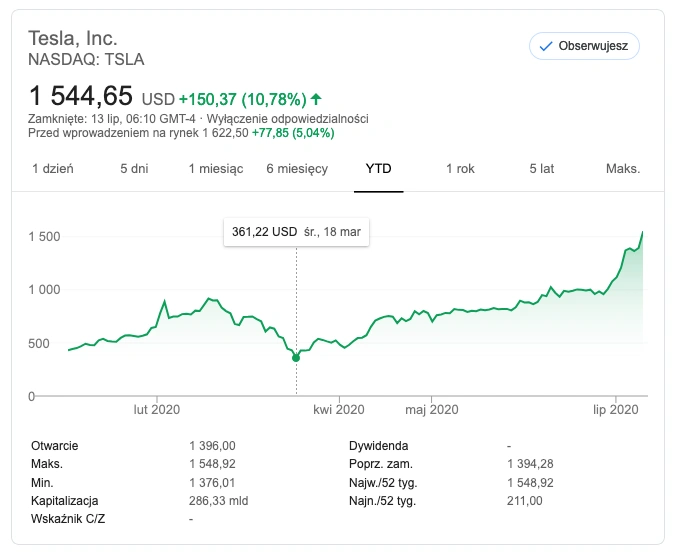This screenshot has height=553, width=673.
Task: Click the Tesla, Inc. title
Action: tap(73, 38)
